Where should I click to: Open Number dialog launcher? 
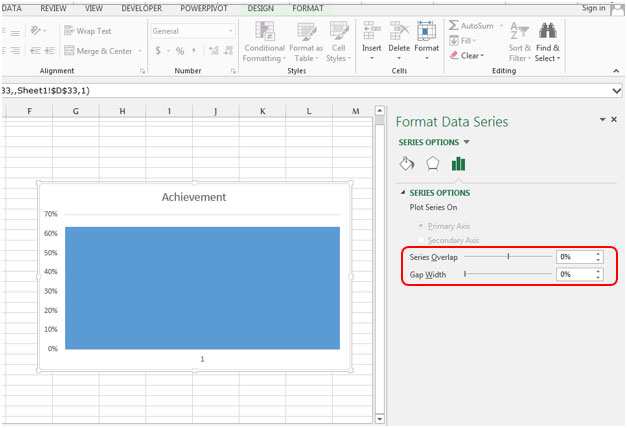click(233, 71)
